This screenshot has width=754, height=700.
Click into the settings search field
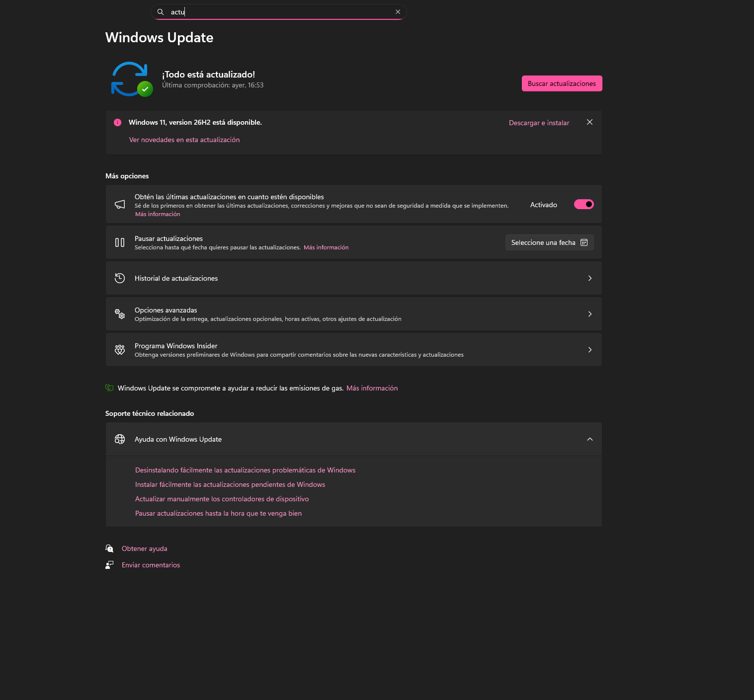click(278, 12)
